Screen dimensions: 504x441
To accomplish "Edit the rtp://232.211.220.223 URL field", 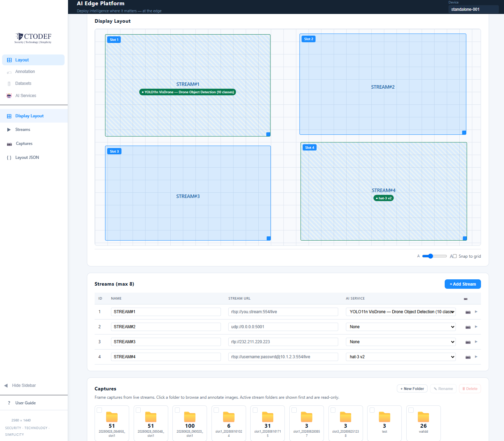I will (x=283, y=342).
